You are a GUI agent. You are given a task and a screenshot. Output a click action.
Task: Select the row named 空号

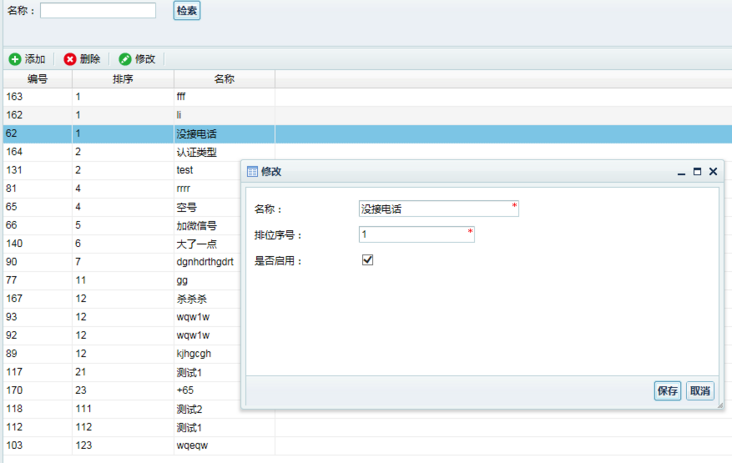pyautogui.click(x=121, y=207)
